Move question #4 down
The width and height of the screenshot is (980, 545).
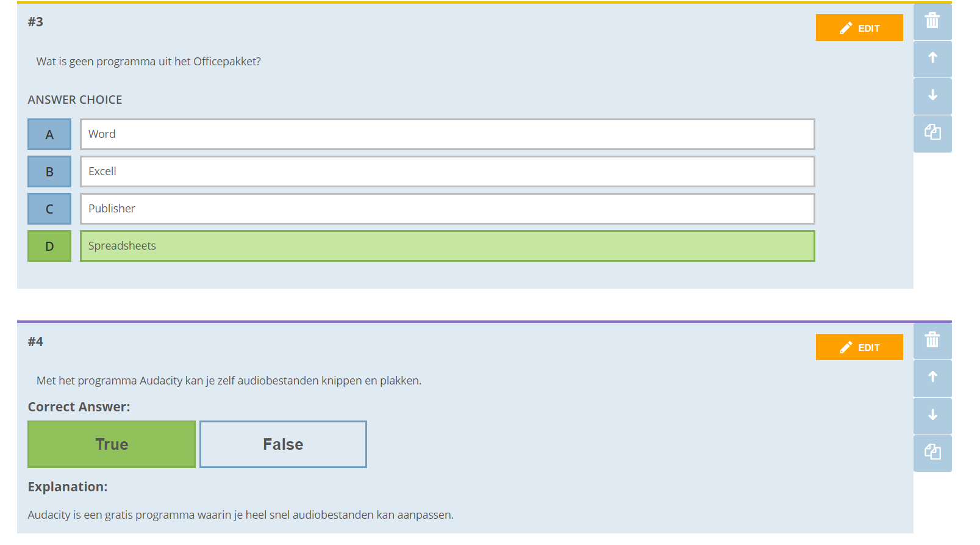pos(932,416)
